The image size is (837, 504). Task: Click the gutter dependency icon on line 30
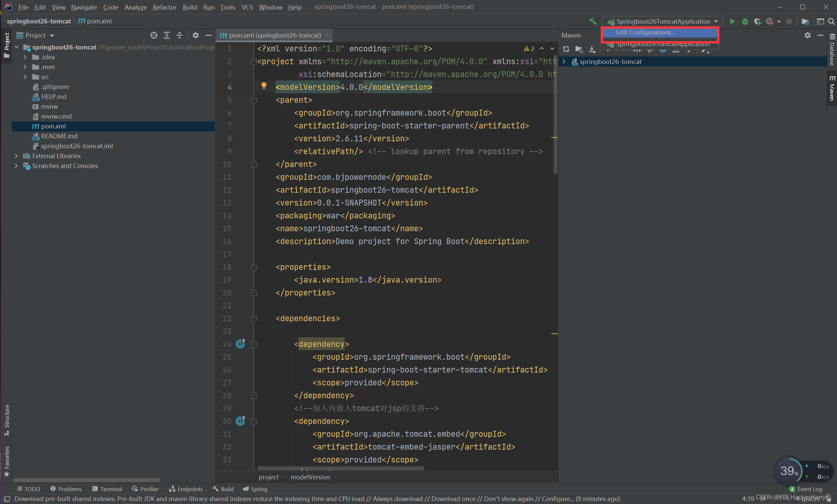click(241, 421)
